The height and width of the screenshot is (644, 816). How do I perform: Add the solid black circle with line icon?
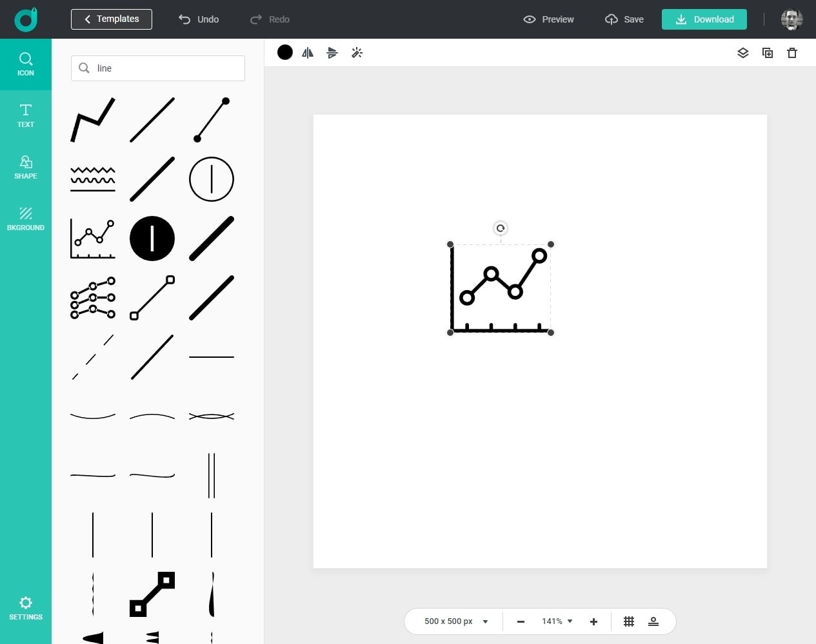click(152, 239)
